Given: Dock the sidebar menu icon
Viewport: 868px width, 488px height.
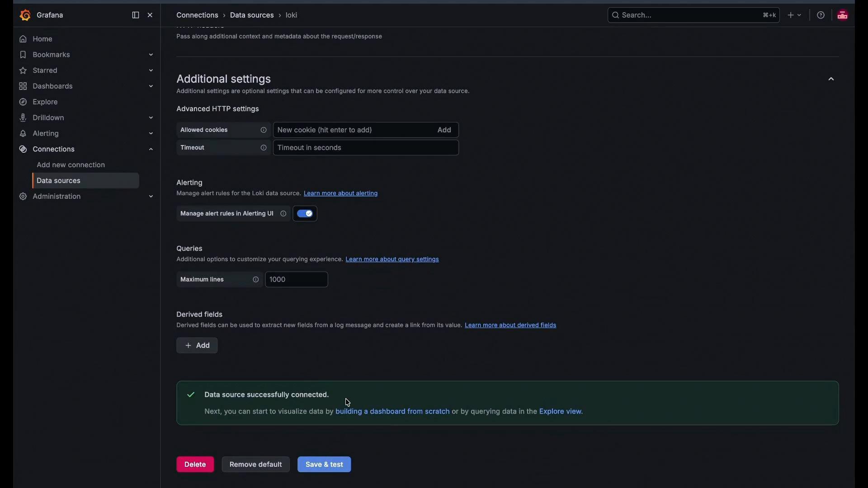Looking at the screenshot, I should tap(135, 15).
